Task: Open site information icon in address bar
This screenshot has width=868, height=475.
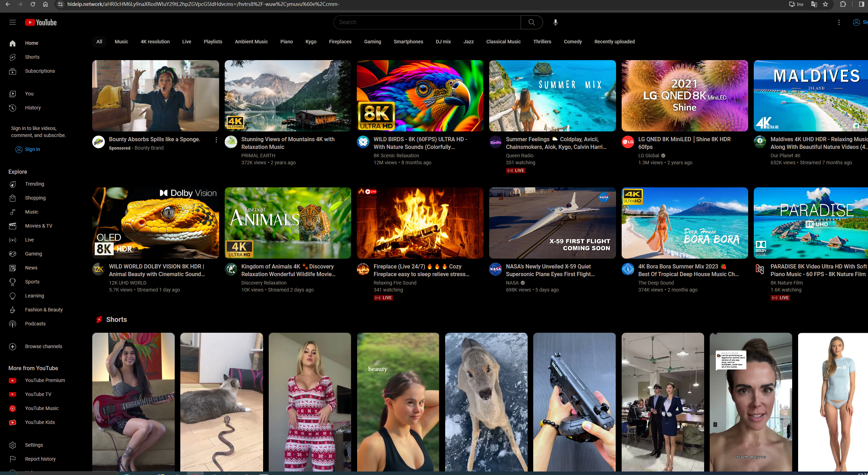Action: (x=60, y=4)
